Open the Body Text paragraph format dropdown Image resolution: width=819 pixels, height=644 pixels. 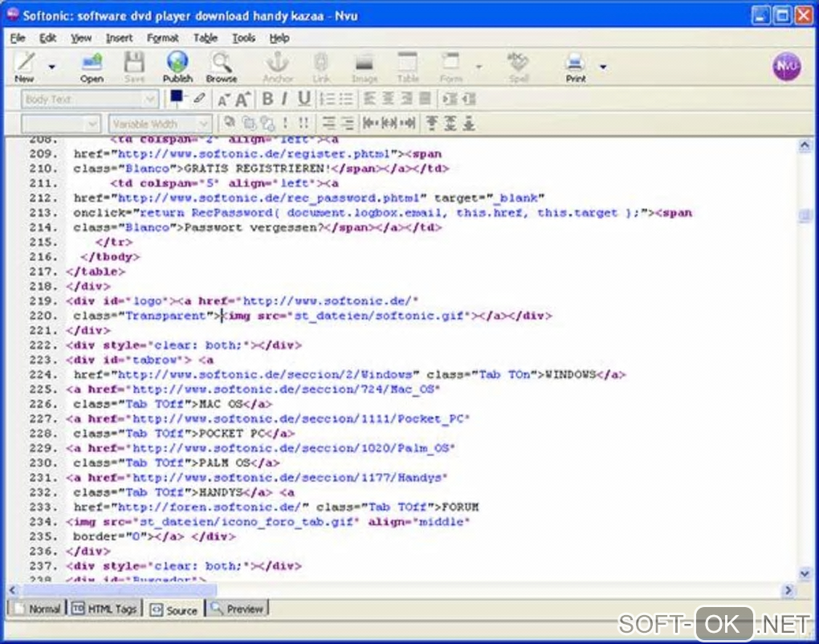(89, 99)
